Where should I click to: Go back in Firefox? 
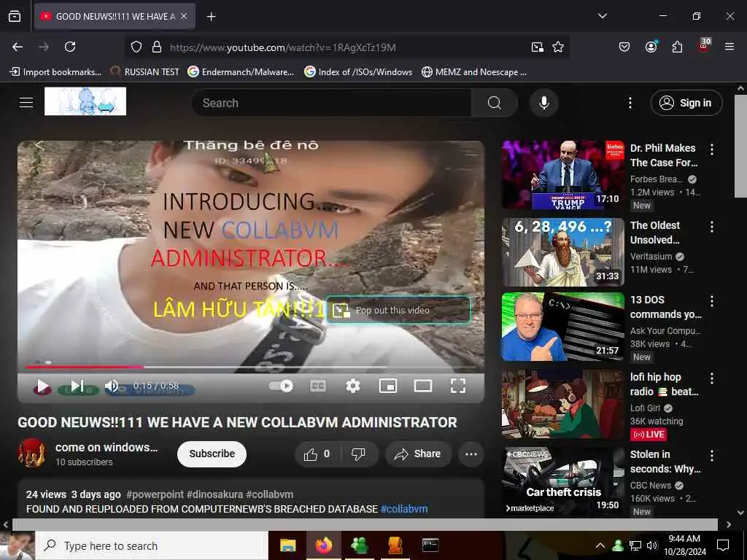click(x=18, y=47)
